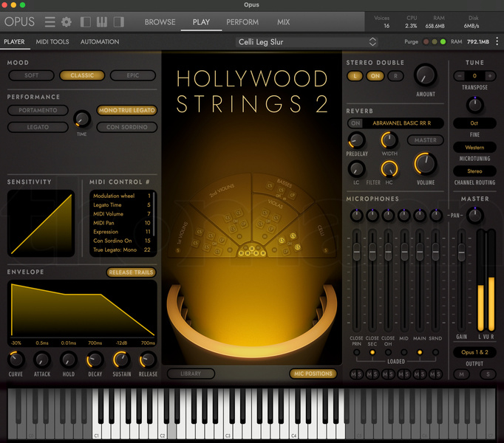Open the MIDI Tools tab

point(52,42)
